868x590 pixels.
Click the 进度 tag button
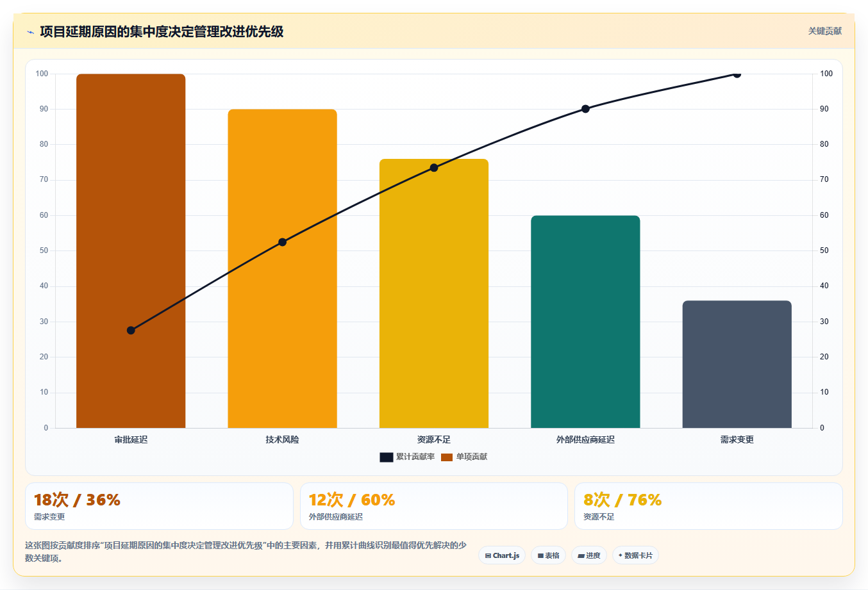[589, 555]
